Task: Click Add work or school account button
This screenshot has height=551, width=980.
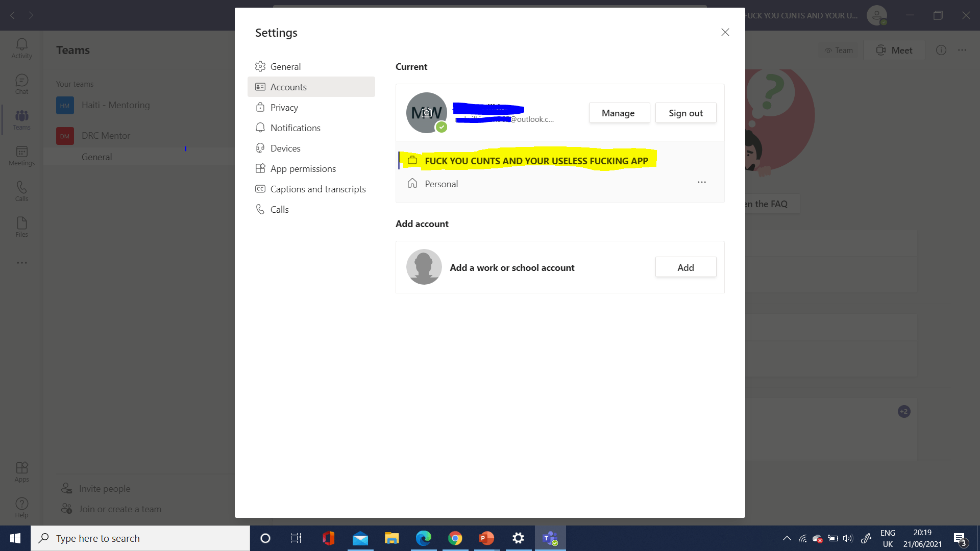Action: tap(685, 267)
